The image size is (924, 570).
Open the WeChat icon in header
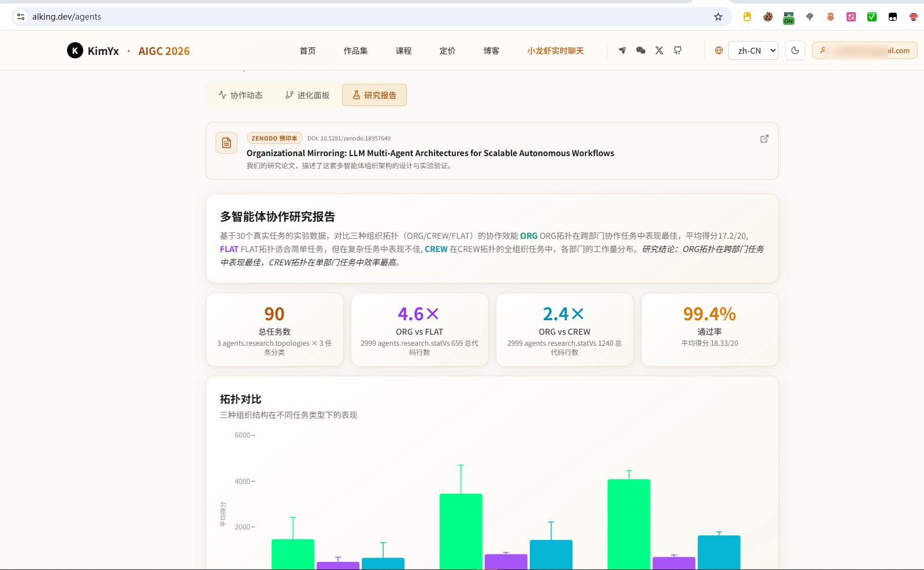pos(640,50)
